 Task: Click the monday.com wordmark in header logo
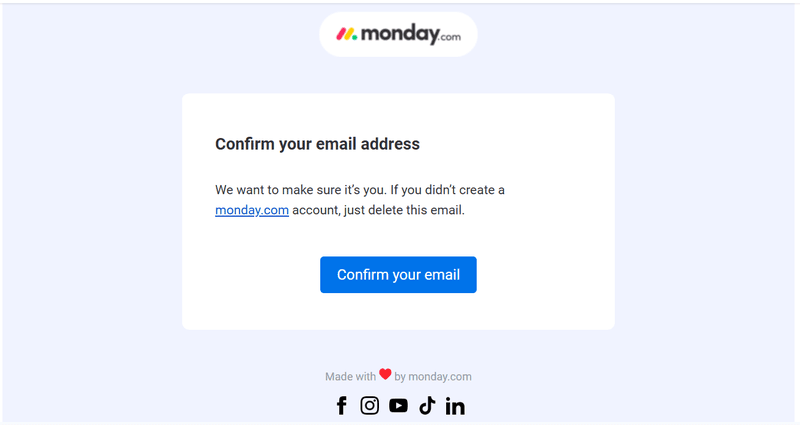pos(399,34)
